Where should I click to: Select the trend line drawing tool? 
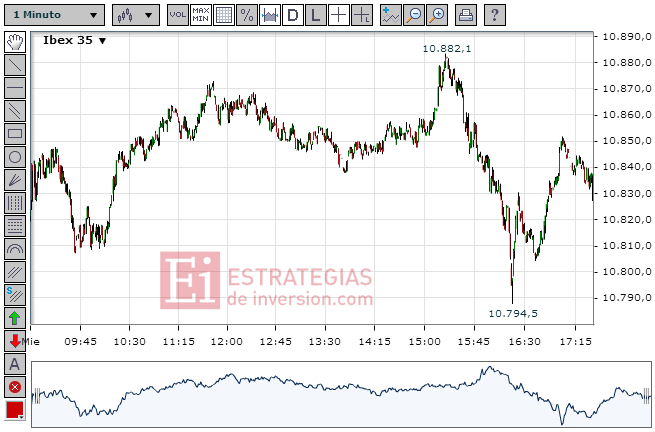click(x=15, y=65)
